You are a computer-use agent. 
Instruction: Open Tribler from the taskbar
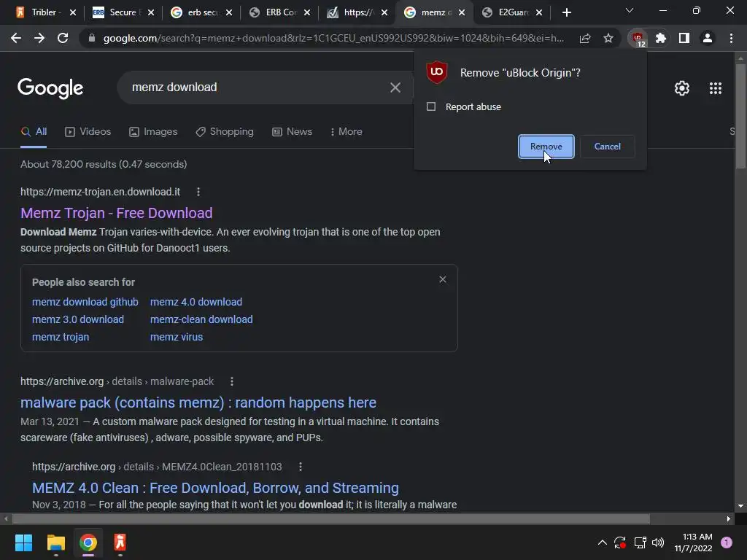[x=120, y=542]
